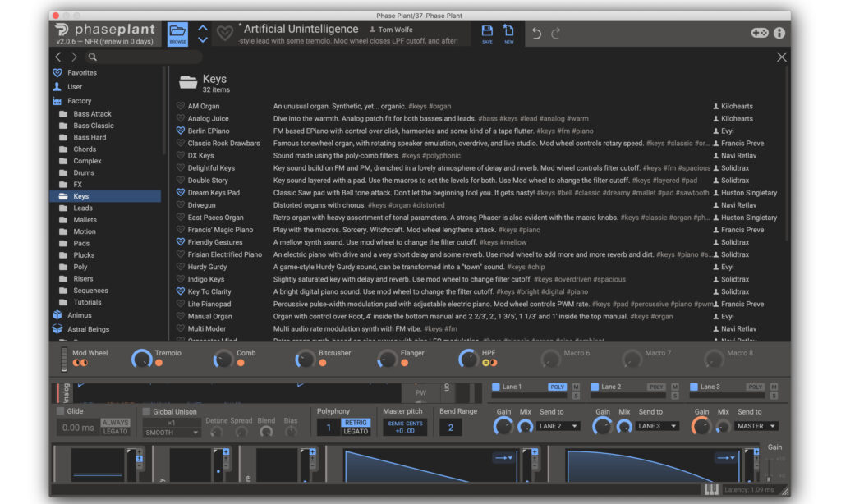Load next preset with down arrow
841x504 pixels.
point(203,39)
